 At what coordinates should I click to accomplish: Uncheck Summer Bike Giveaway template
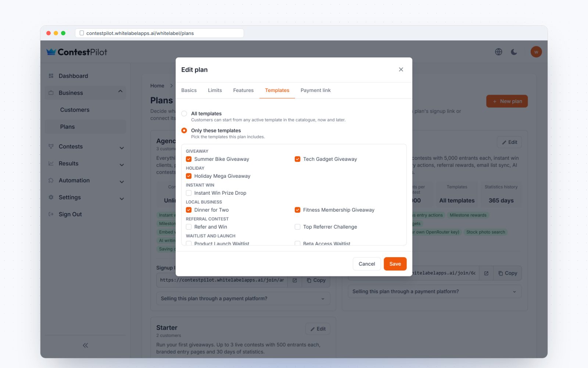coord(189,159)
